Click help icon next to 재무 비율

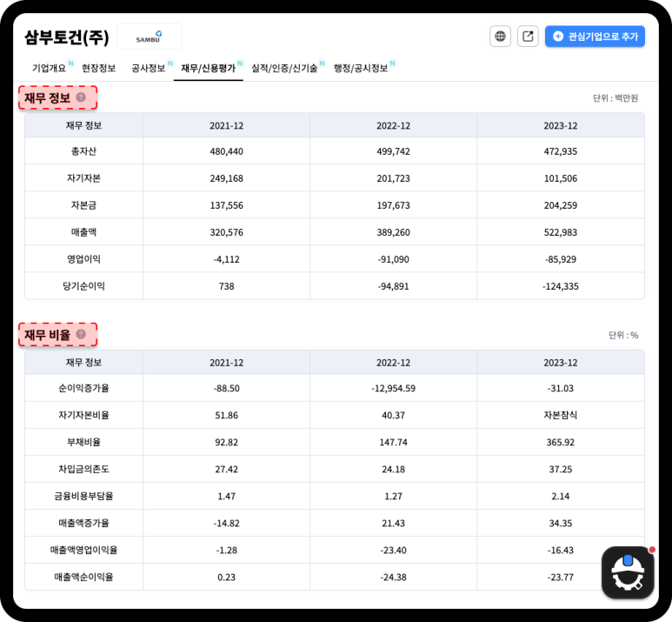click(x=81, y=334)
